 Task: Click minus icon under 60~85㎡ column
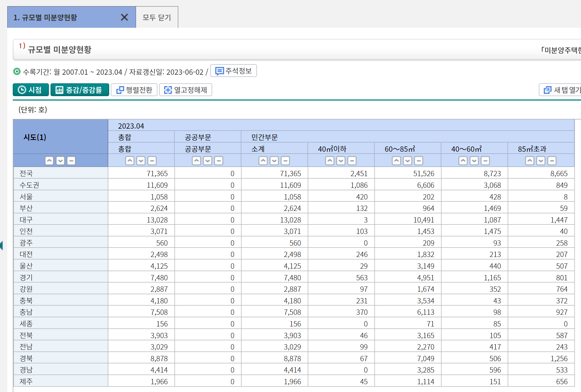419,161
